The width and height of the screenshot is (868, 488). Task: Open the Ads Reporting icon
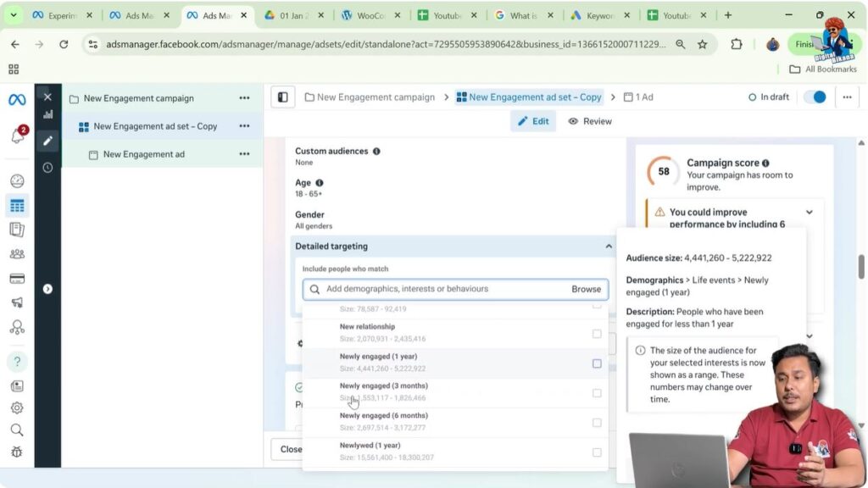[18, 229]
